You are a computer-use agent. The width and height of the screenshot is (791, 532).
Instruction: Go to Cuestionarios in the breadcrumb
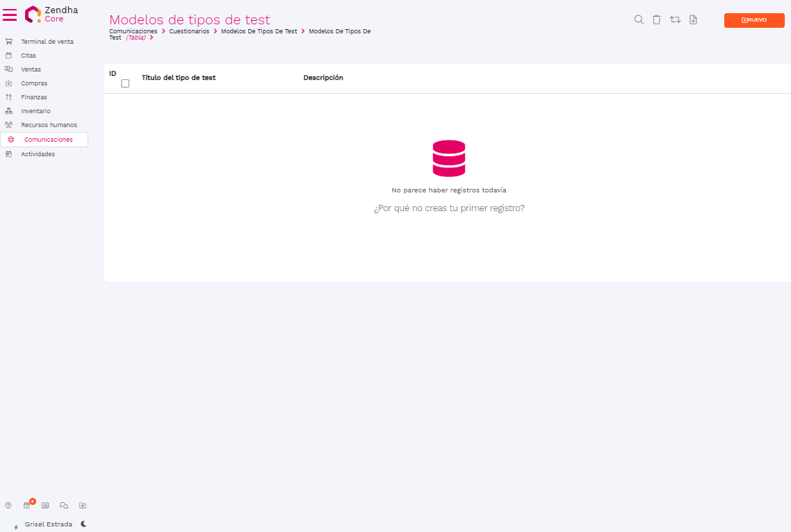(189, 31)
